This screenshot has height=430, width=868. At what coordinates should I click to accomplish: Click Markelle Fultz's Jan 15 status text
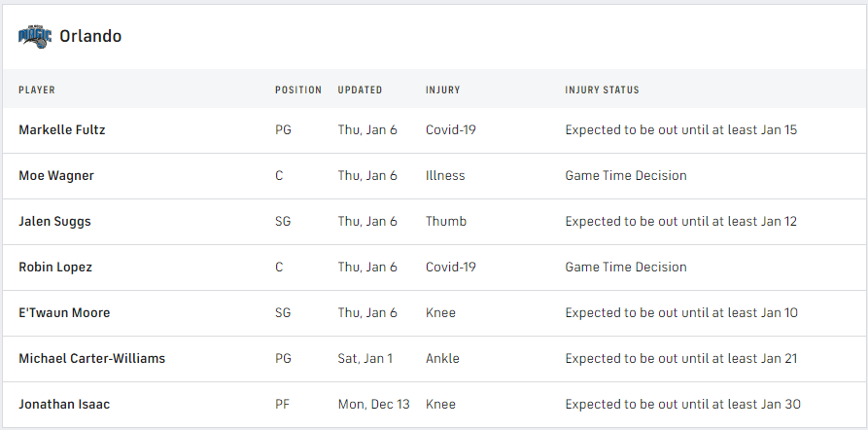(680, 130)
